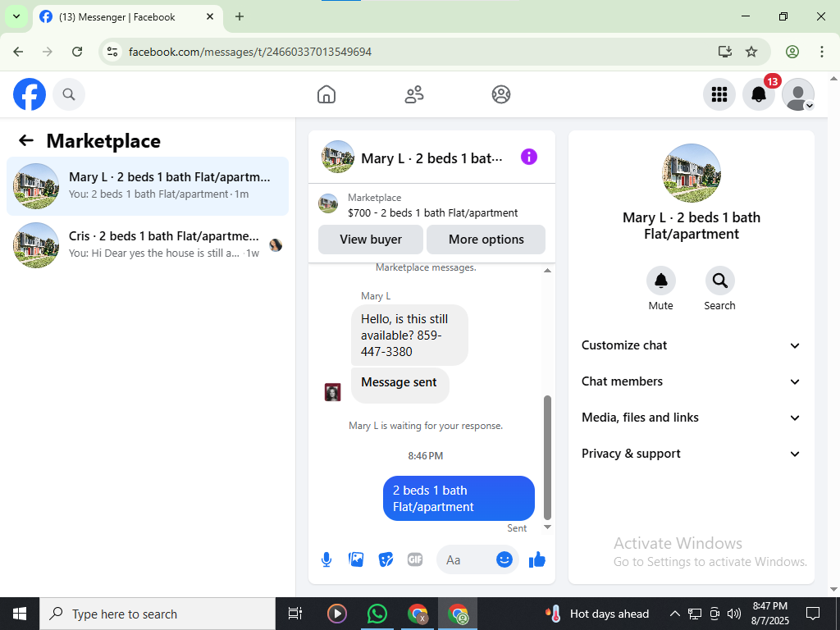Click the Windows taskbar search box
Image resolution: width=840 pixels, height=630 pixels.
(157, 614)
